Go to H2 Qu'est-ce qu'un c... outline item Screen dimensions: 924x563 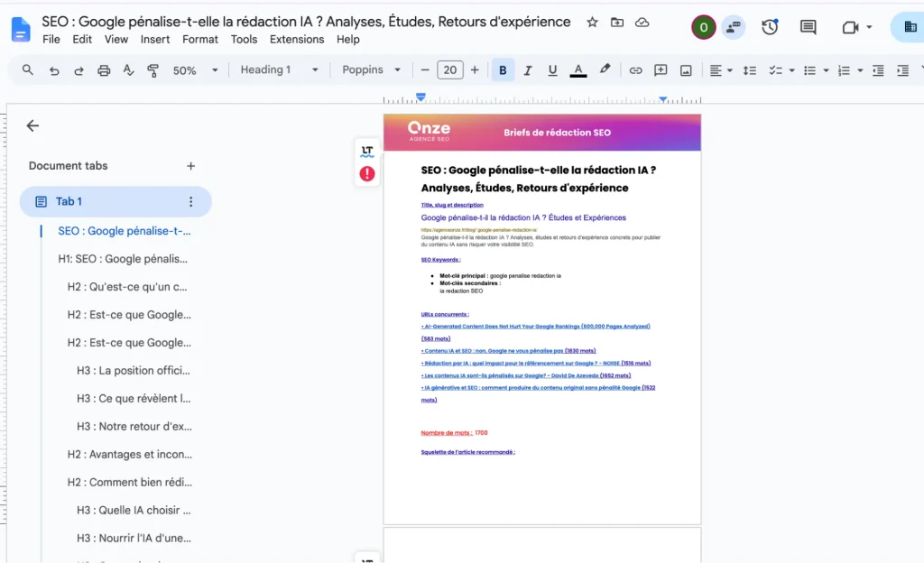(127, 287)
